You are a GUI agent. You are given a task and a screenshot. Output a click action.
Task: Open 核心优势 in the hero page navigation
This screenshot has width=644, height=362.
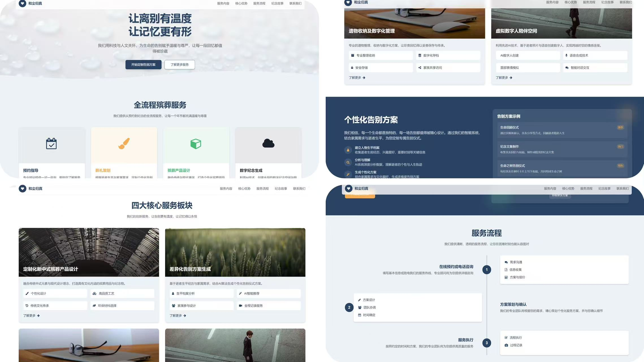tap(241, 3)
